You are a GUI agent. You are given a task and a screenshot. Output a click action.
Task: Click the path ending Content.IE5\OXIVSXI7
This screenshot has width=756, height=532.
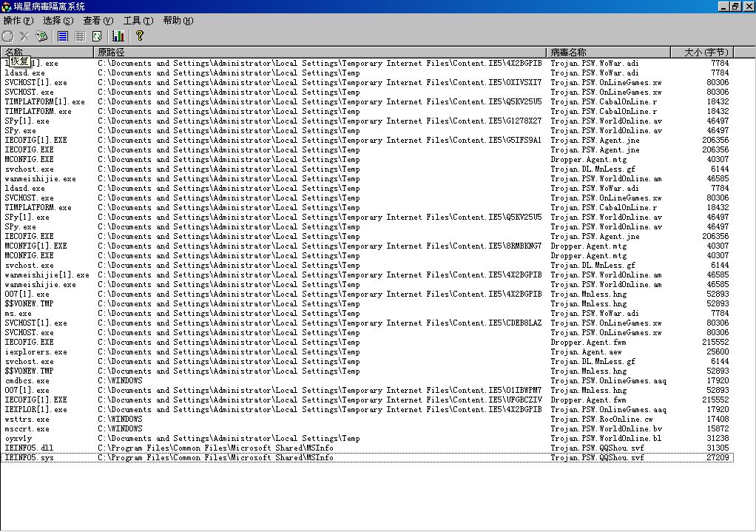(320, 82)
